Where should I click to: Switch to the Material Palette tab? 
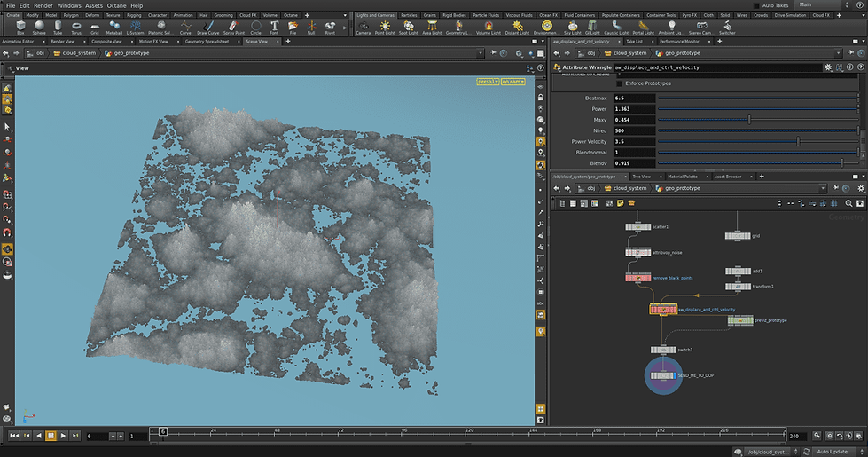[683, 177]
